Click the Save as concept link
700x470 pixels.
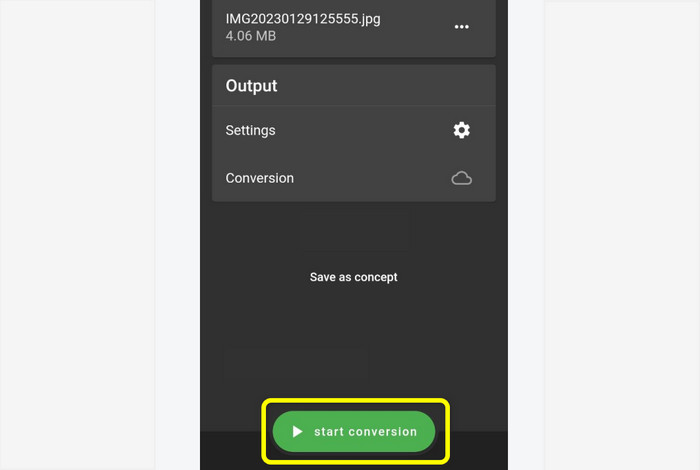pyautogui.click(x=354, y=277)
